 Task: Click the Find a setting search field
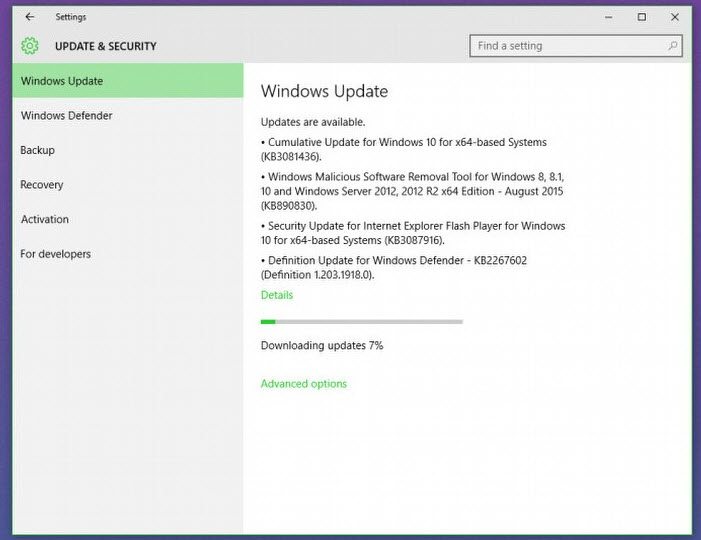[576, 46]
